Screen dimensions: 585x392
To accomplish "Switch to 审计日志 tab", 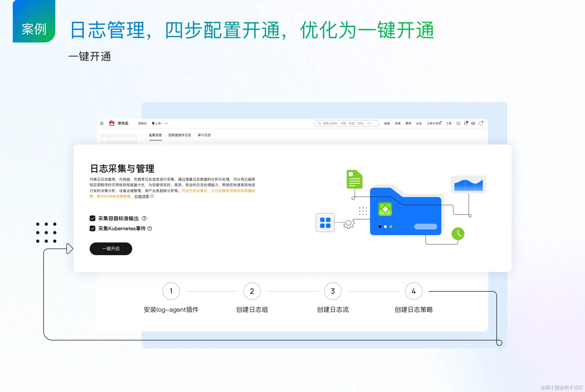I will [204, 135].
